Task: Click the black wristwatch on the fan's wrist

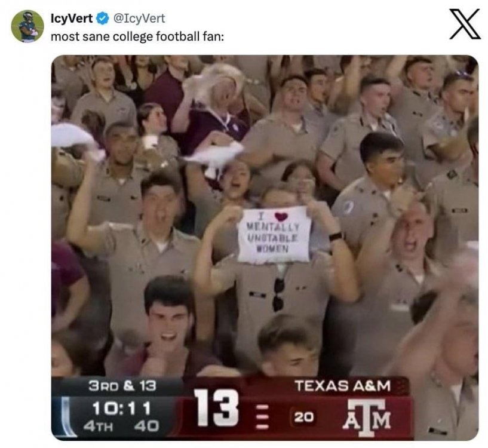Action: tap(336, 237)
